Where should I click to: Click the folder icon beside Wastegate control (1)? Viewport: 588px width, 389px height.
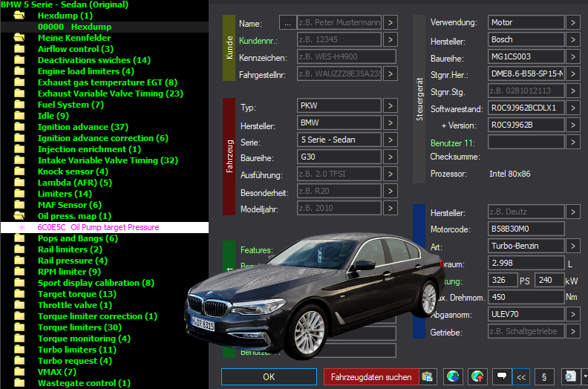point(19,383)
